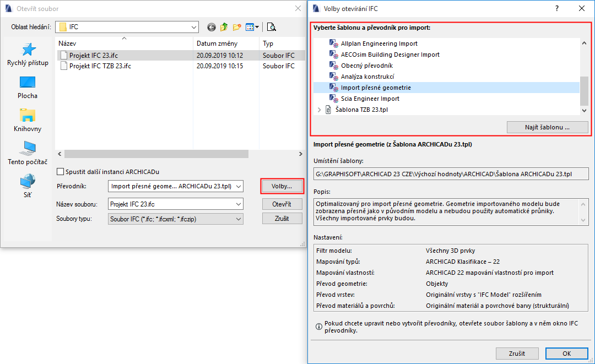Click Zrušit in Otevřít soubor dialog
Screen dimensions: 595x364
tap(282, 219)
